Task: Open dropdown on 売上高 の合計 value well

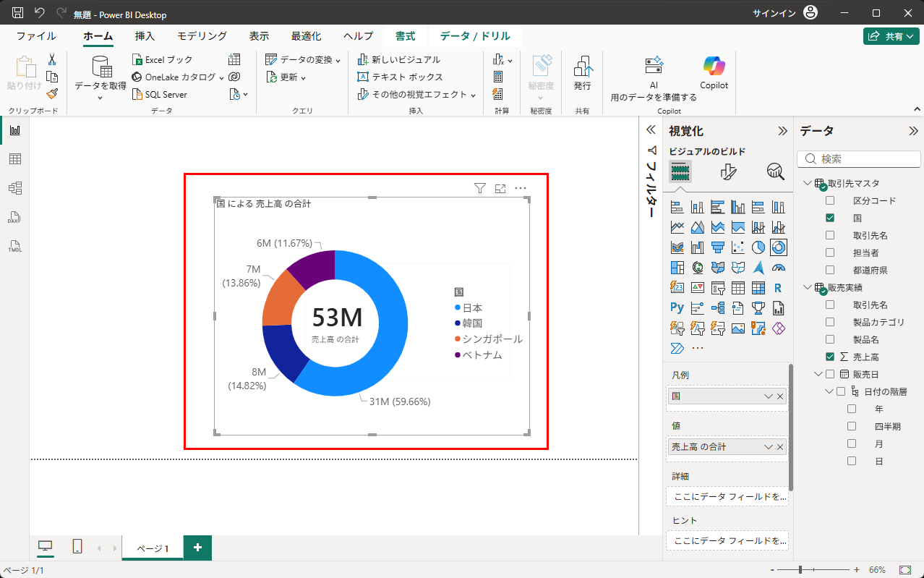Action: click(x=769, y=447)
